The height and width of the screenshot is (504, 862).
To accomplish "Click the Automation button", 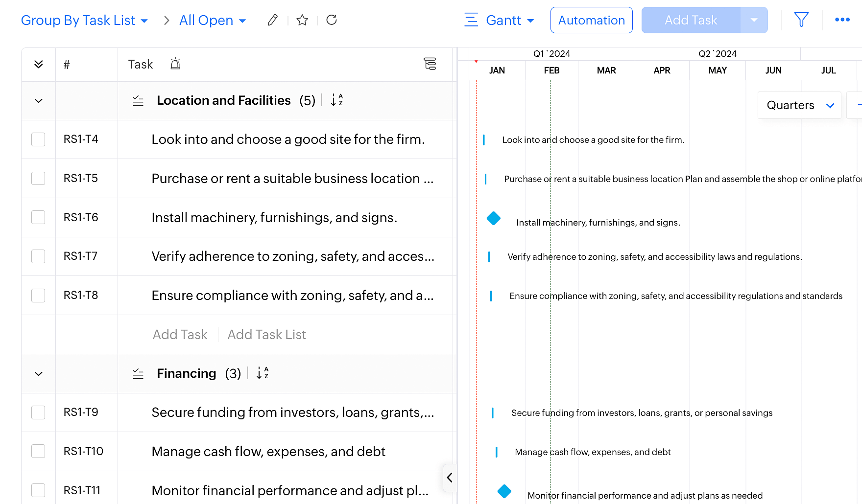I will (x=591, y=21).
